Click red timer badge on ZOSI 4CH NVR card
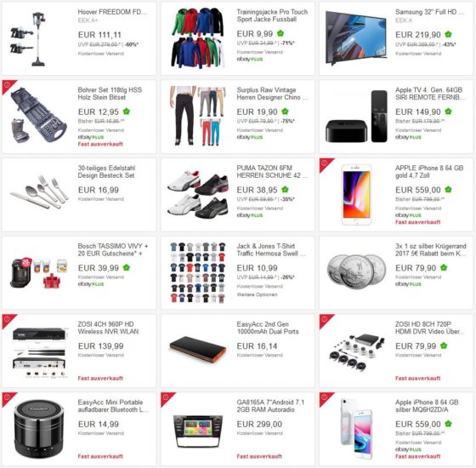This screenshot has width=476, height=468. coord(8,320)
